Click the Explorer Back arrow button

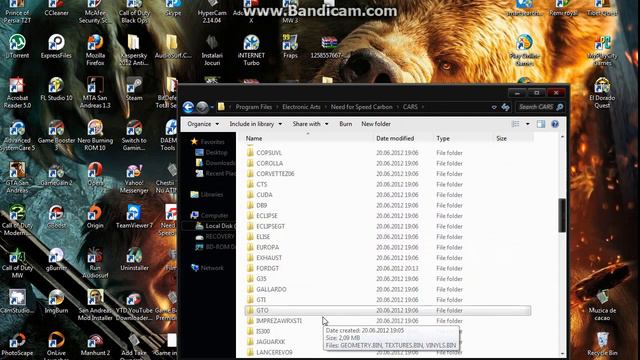(x=188, y=107)
